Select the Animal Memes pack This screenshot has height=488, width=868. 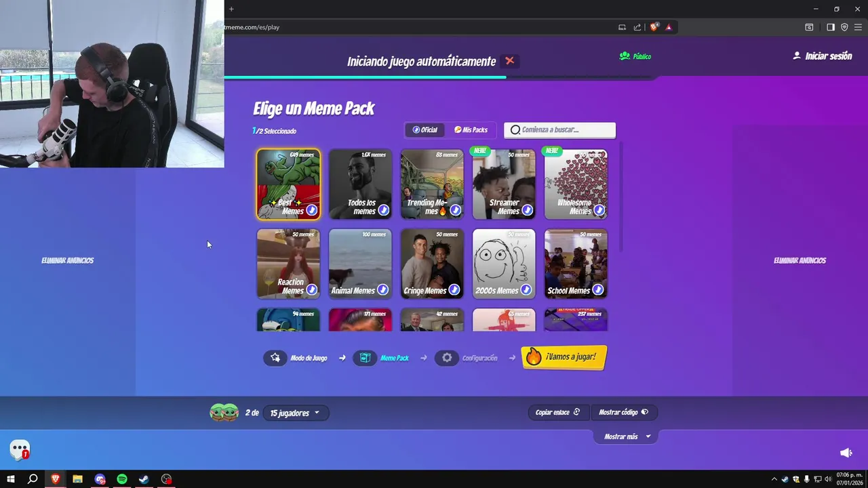pos(360,264)
